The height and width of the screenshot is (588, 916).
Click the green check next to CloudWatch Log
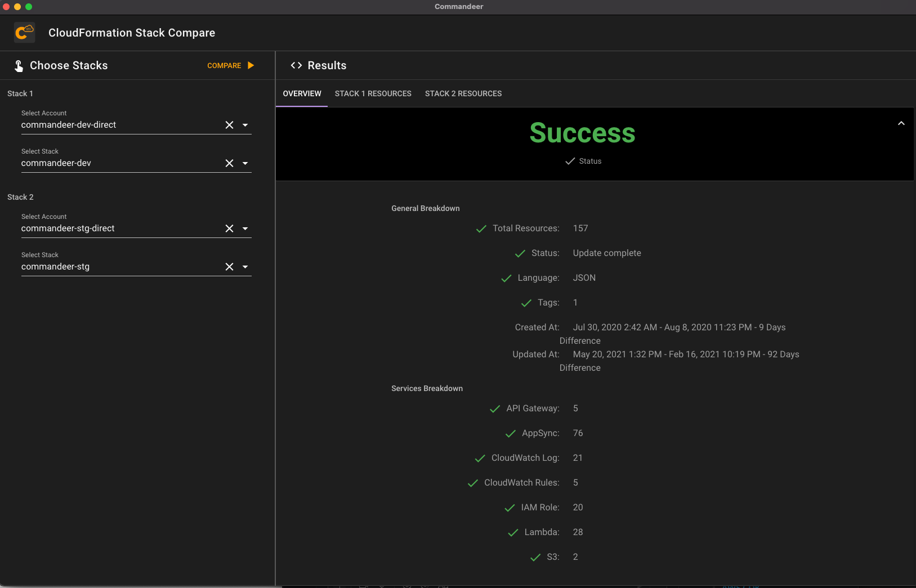tap(480, 458)
